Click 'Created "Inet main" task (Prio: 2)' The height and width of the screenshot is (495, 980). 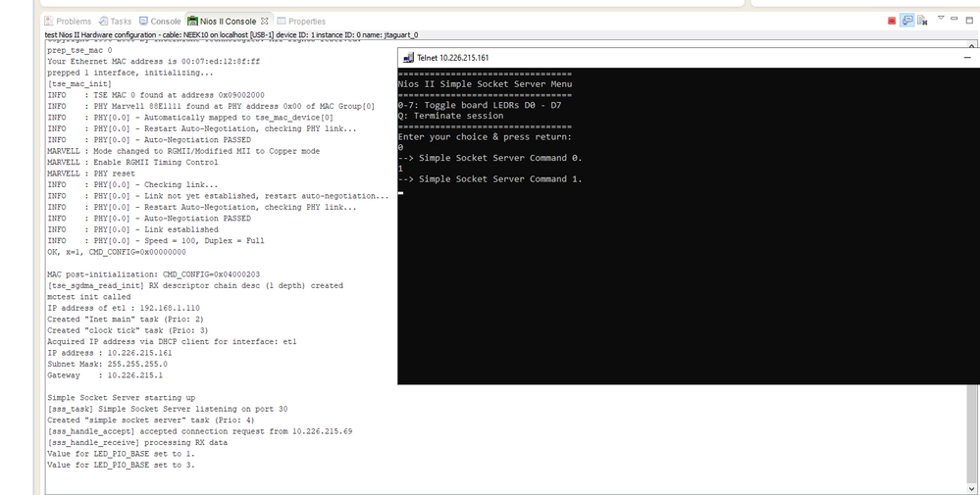[x=125, y=320]
